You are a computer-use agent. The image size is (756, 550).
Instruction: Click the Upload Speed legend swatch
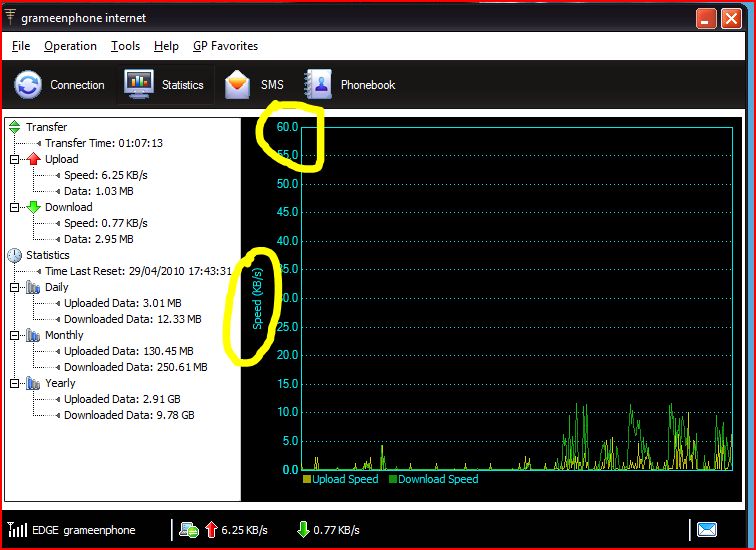(x=307, y=479)
